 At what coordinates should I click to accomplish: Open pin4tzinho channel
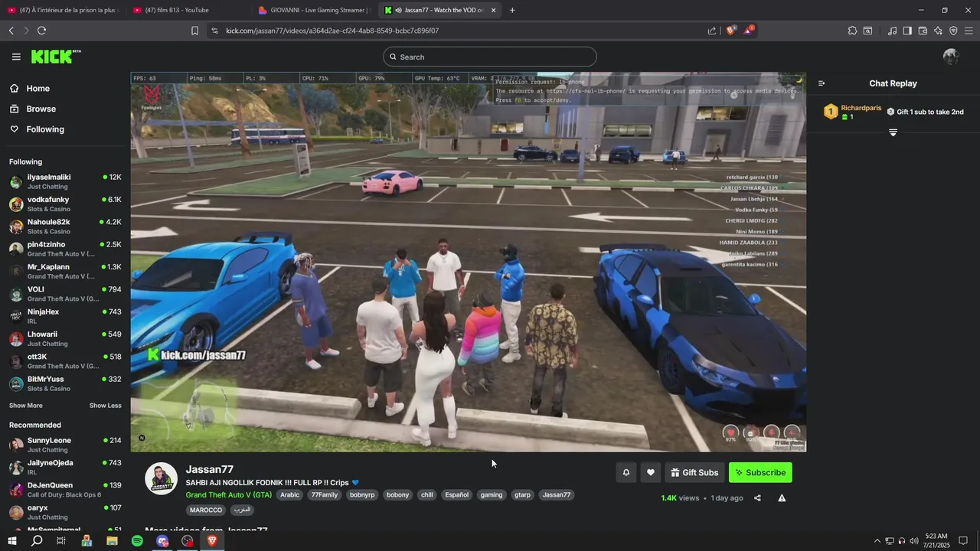tap(65, 249)
